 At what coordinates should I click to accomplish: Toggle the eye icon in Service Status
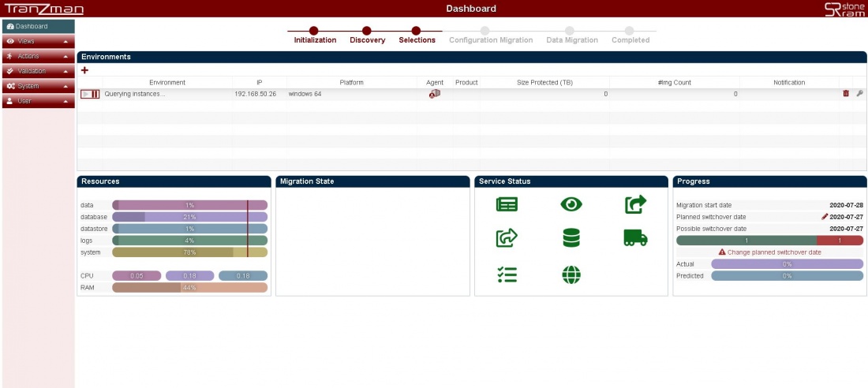[571, 204]
